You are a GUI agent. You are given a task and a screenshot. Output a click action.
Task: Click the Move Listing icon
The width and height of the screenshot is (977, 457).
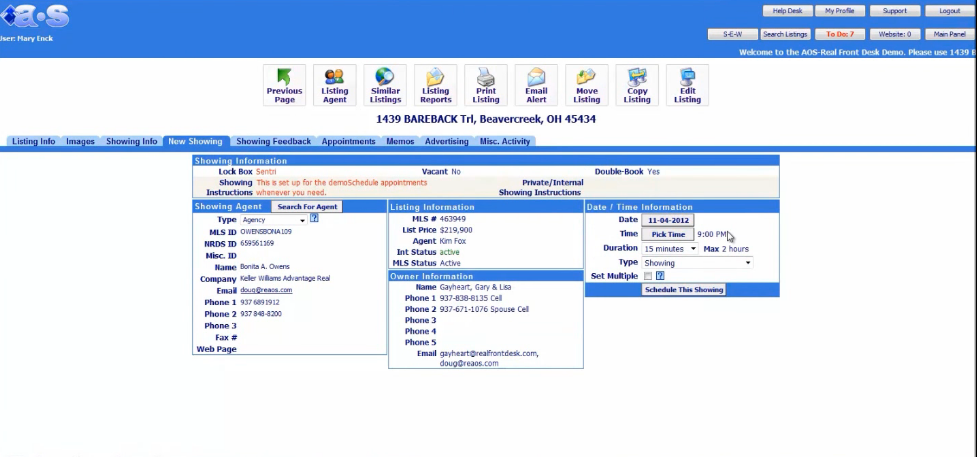click(587, 85)
